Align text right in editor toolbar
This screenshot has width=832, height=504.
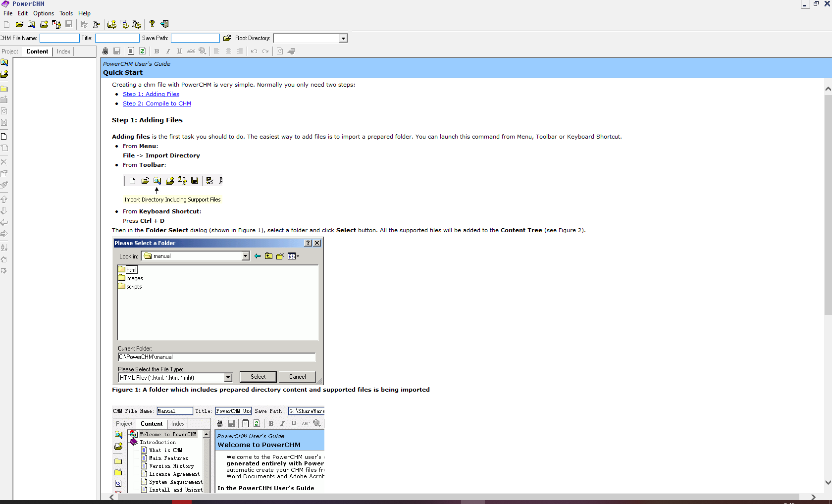(240, 51)
